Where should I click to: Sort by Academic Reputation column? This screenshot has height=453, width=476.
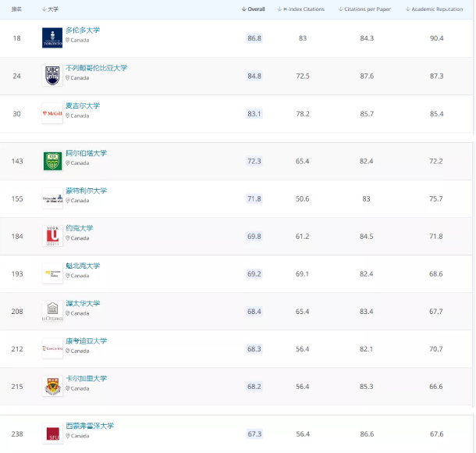(434, 9)
